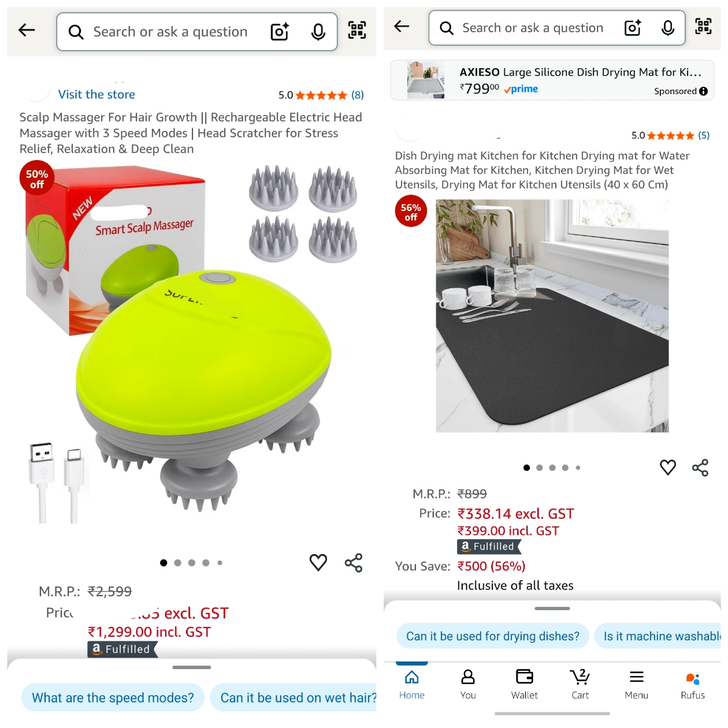This screenshot has width=728, height=728.
Task: Expand the suggestion sheet handle on dish mat page
Action: pyautogui.click(x=552, y=608)
